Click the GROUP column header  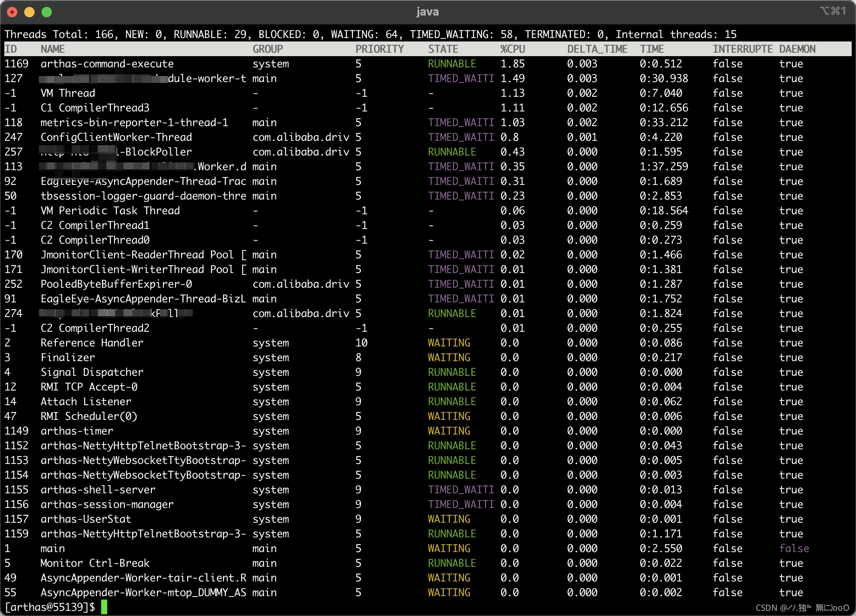point(268,49)
